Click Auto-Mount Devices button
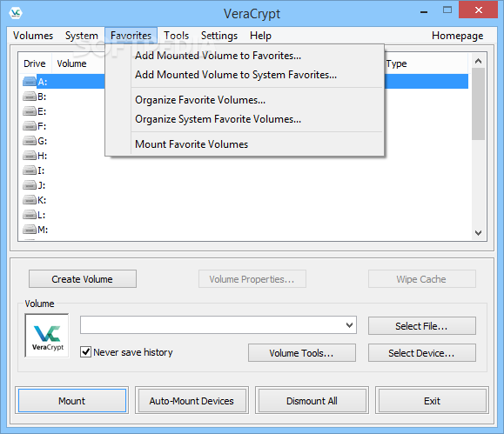 tap(192, 401)
